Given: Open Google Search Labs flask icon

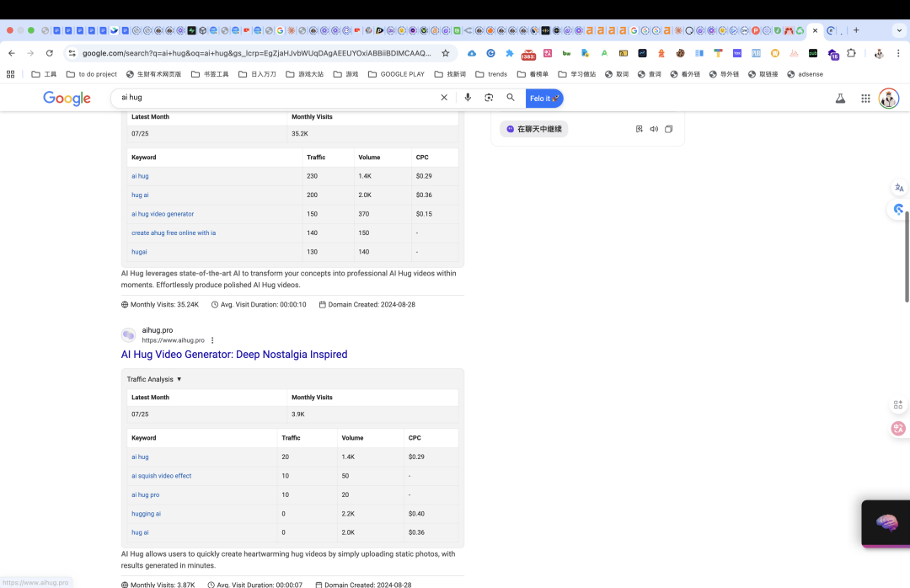Looking at the screenshot, I should pyautogui.click(x=840, y=98).
